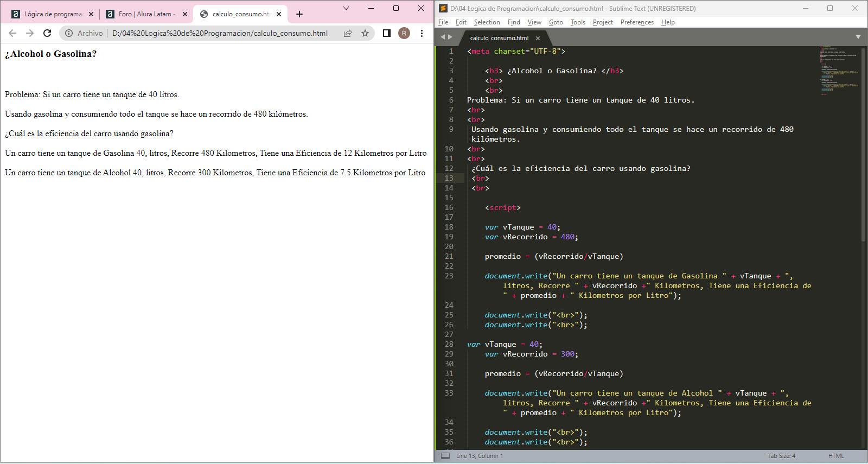Click the Chrome address bar URL
868x464 pixels.
pyautogui.click(x=220, y=33)
